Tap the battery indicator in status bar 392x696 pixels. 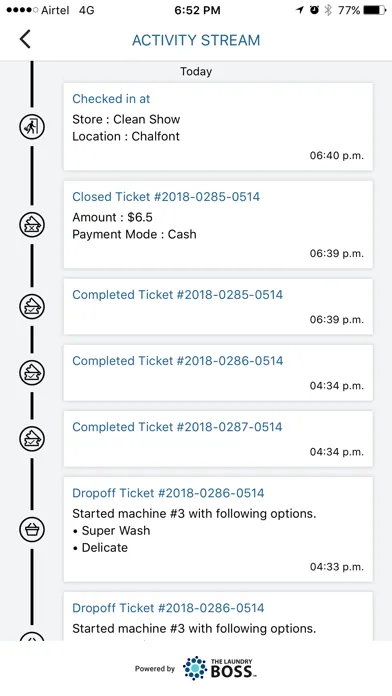[375, 10]
